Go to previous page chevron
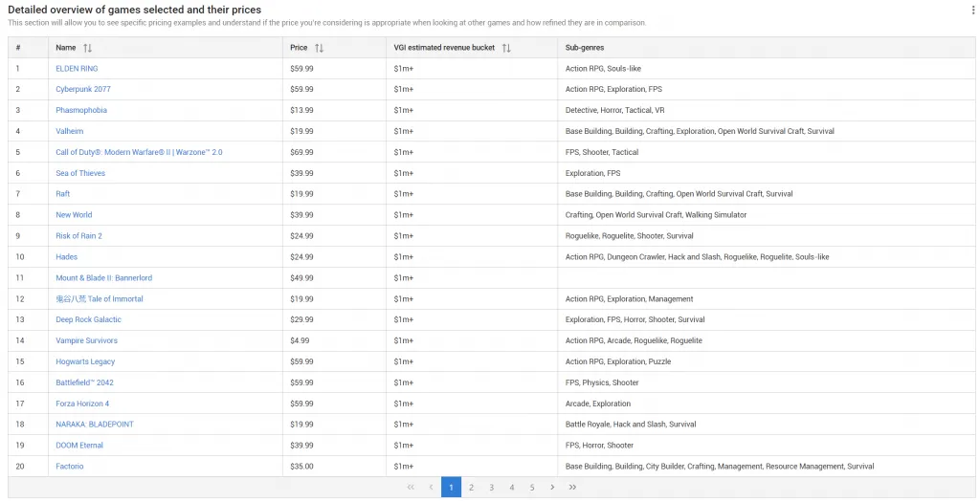Viewport: 980px width, 502px height. [x=431, y=487]
